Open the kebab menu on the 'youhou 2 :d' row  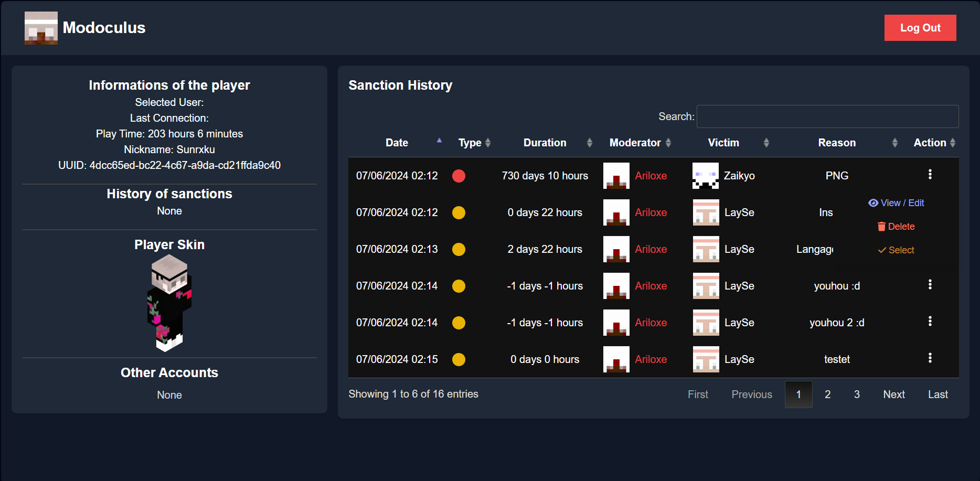[x=931, y=321]
